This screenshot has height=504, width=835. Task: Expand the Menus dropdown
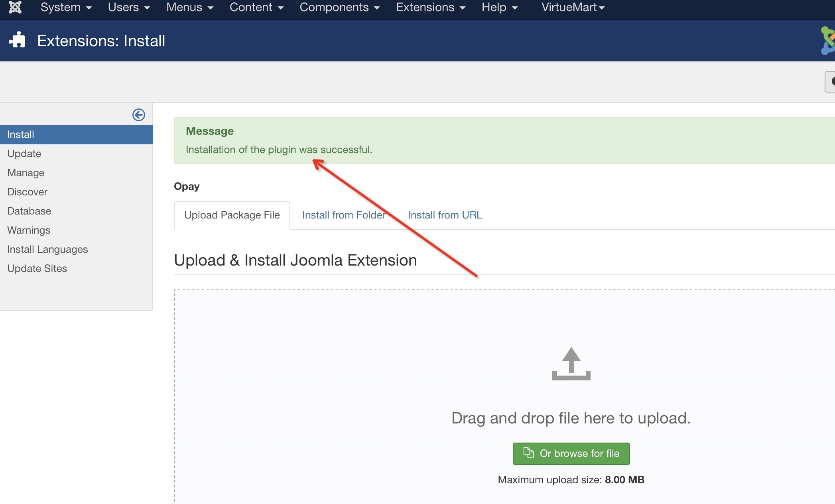coord(190,7)
